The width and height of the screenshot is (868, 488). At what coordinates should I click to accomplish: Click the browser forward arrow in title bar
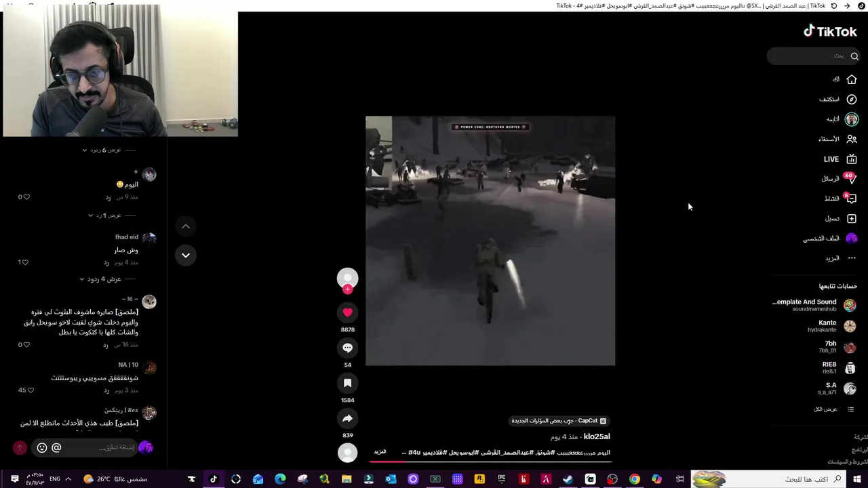[x=847, y=5]
